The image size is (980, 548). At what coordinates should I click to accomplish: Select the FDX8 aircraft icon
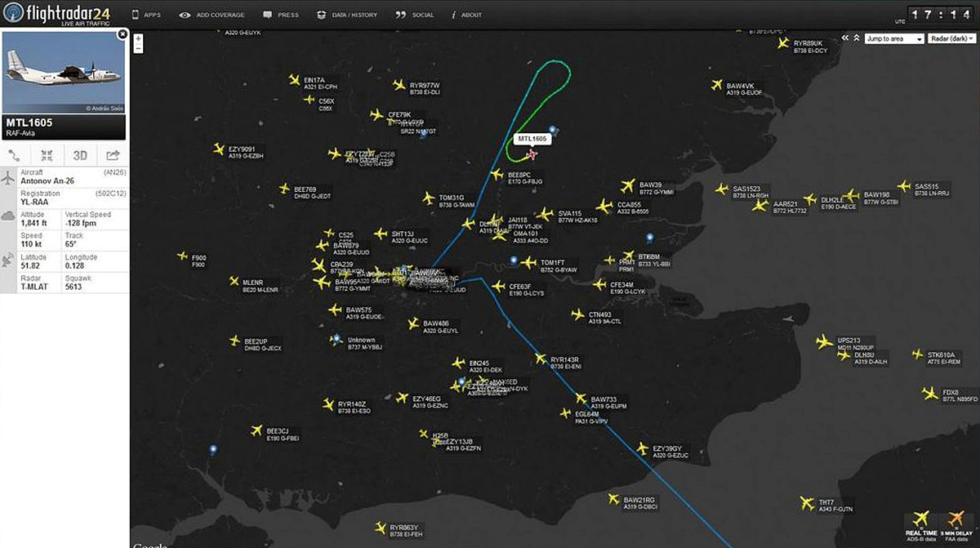point(929,394)
